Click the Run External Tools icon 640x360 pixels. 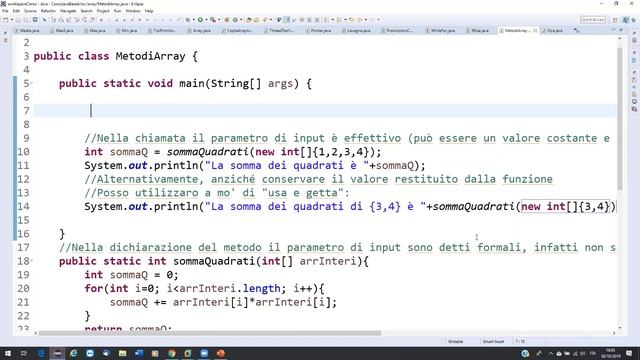[213, 20]
